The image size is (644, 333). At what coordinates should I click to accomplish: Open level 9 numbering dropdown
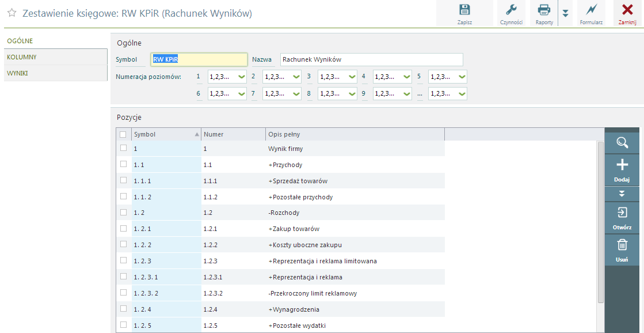click(x=393, y=93)
